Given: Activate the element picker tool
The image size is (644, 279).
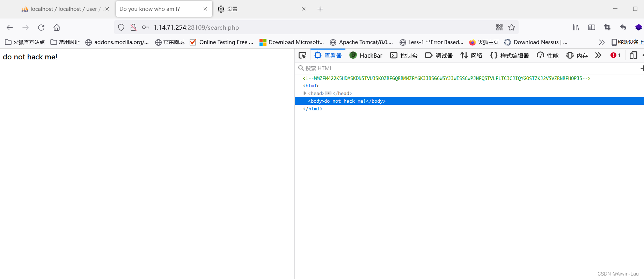Looking at the screenshot, I should (302, 55).
